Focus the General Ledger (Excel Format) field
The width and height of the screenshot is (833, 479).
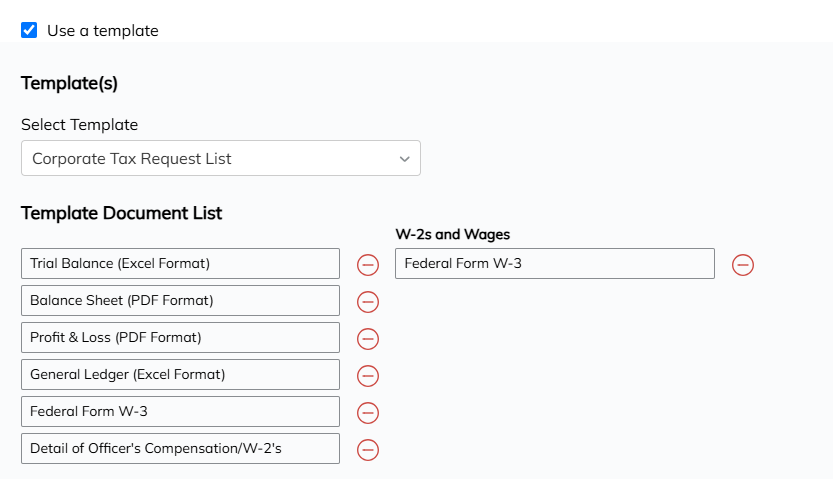click(x=181, y=374)
